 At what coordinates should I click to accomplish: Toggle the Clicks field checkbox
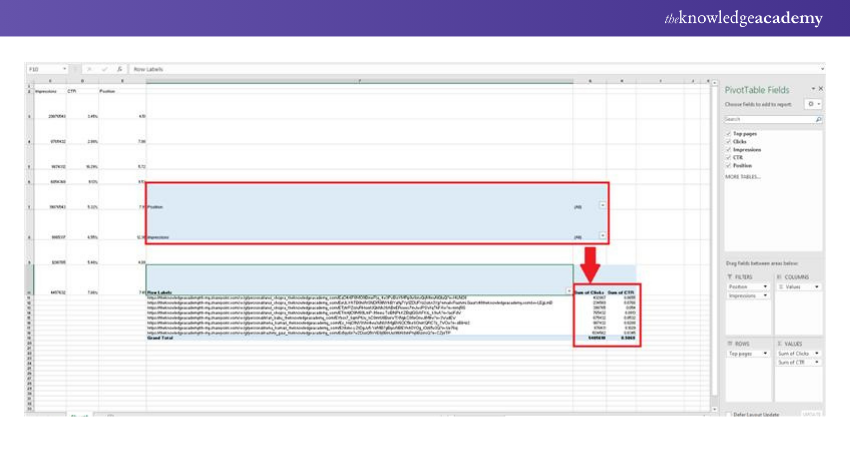727,141
